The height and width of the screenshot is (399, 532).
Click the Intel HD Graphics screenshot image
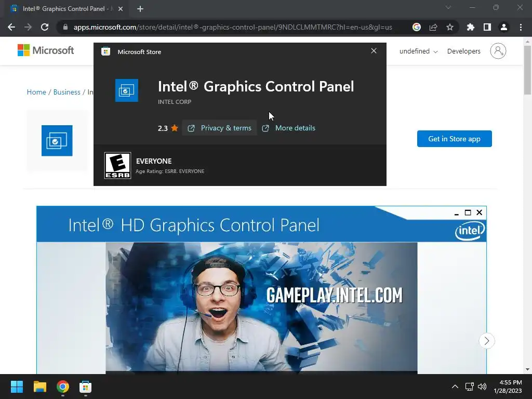261,290
